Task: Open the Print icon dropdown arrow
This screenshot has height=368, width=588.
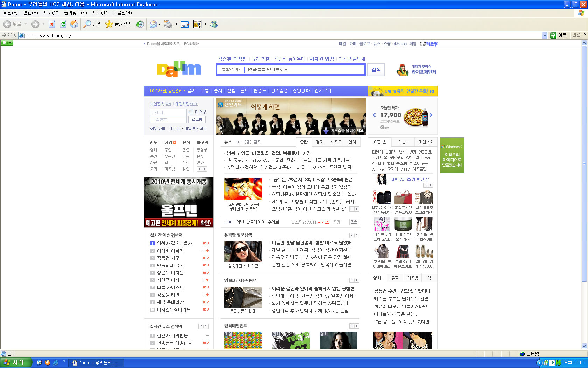Action: pos(176,24)
